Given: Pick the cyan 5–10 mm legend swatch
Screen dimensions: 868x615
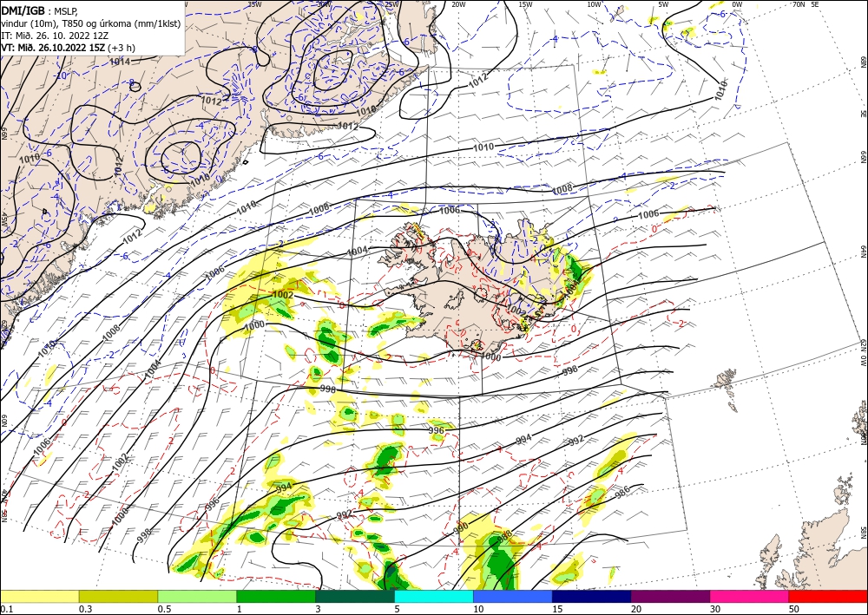Looking at the screenshot, I should pos(434,596).
